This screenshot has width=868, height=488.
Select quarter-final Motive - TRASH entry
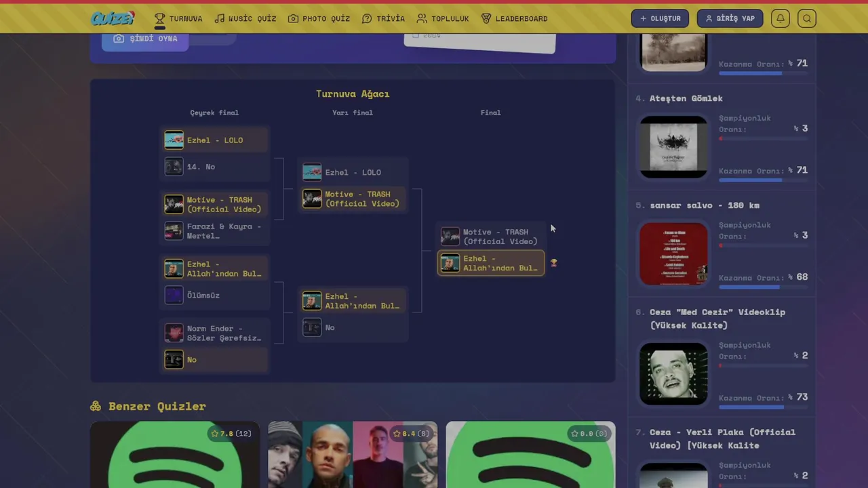215,204
